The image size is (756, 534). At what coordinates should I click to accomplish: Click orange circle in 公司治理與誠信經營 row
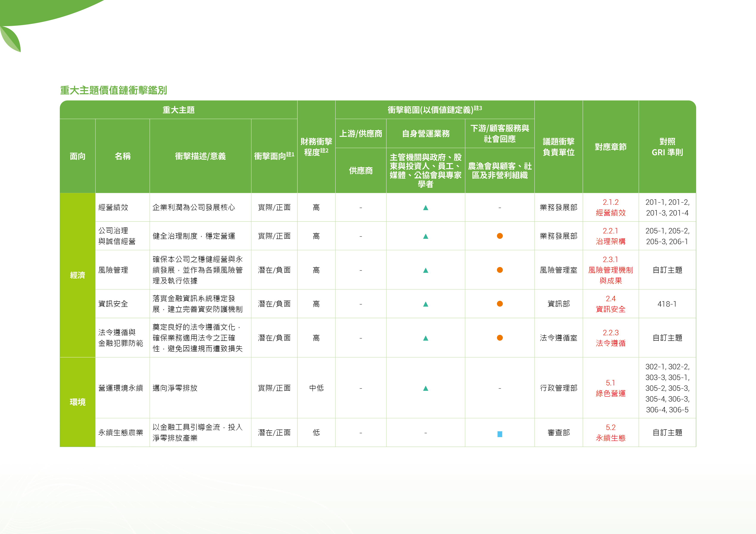[500, 236]
